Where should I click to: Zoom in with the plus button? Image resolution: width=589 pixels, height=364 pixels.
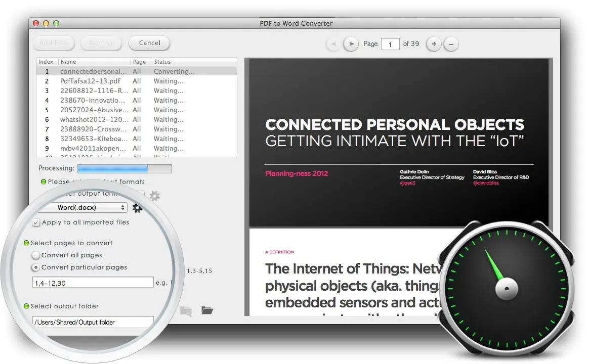pyautogui.click(x=434, y=44)
